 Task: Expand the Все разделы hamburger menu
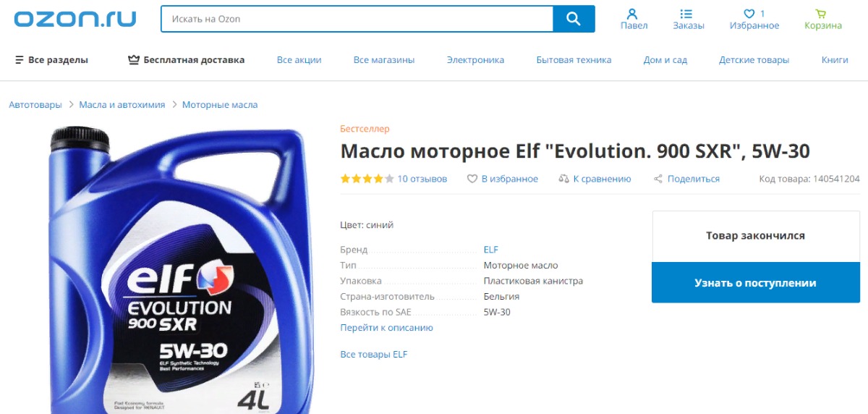(x=20, y=60)
